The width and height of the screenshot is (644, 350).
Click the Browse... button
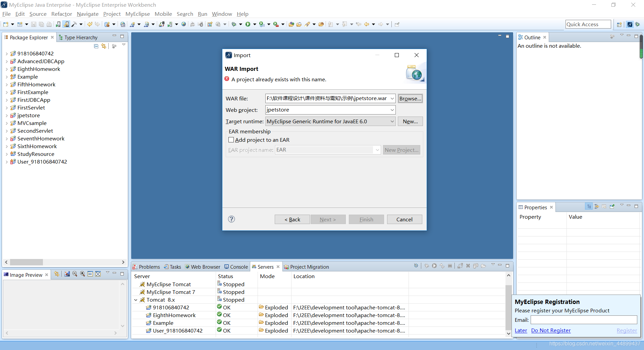coord(410,98)
